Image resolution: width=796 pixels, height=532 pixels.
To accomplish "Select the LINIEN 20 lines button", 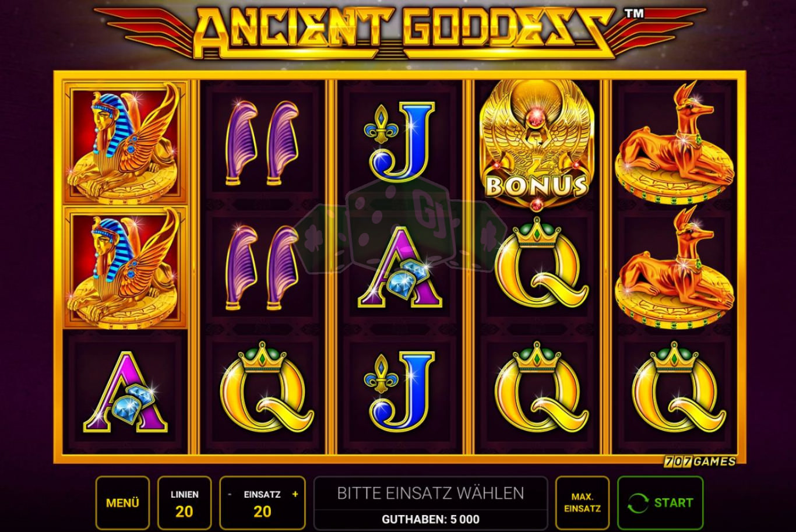I will [x=184, y=503].
